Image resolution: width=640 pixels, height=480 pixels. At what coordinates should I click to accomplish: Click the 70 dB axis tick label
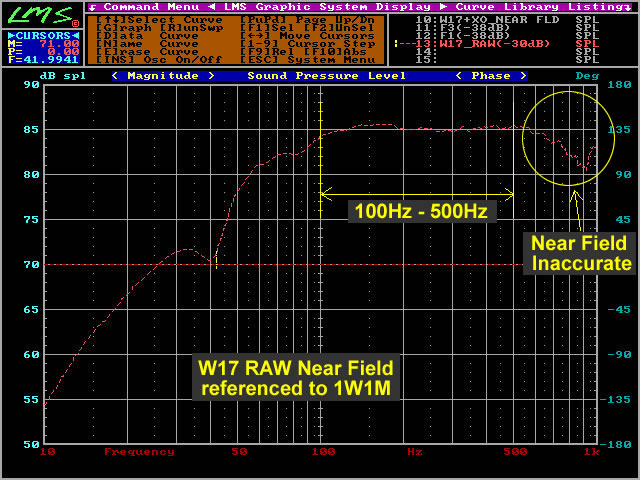click(31, 265)
